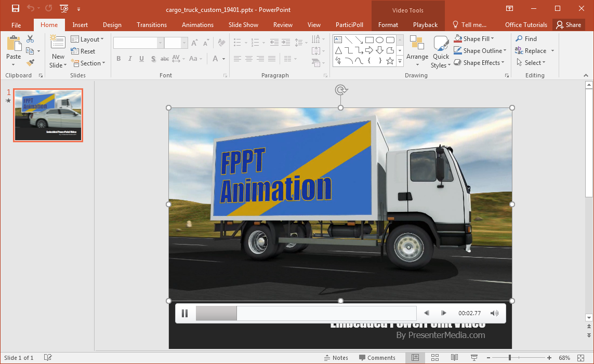Image resolution: width=594 pixels, height=364 pixels.
Task: Mute the video audio
Action: [x=494, y=313]
